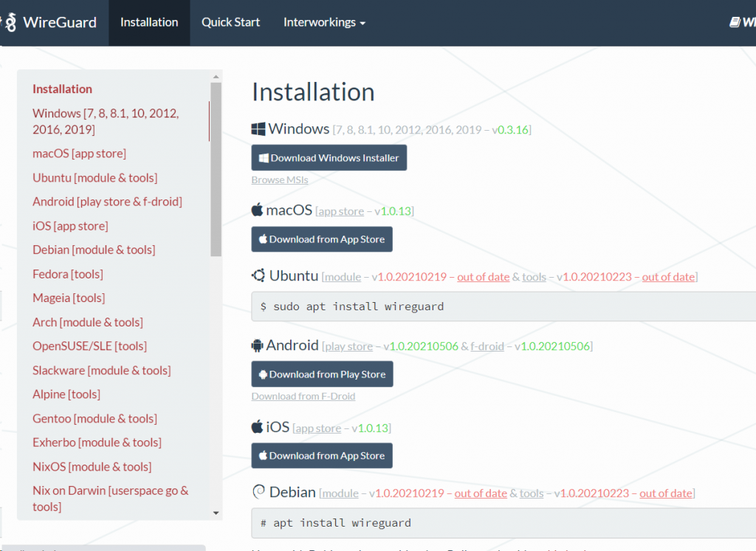Viewport: 756px width, 551px height.
Task: Expand the Interworkings dropdown menu
Action: [325, 23]
